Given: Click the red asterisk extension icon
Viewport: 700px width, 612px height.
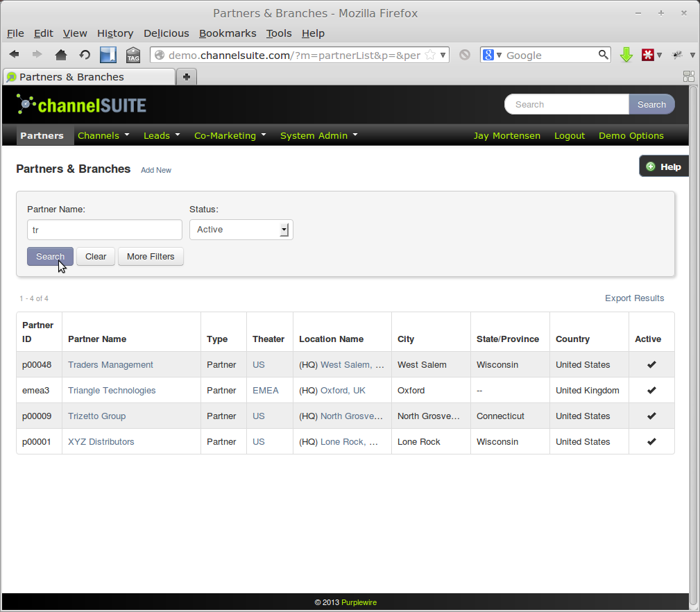Looking at the screenshot, I should 647,55.
